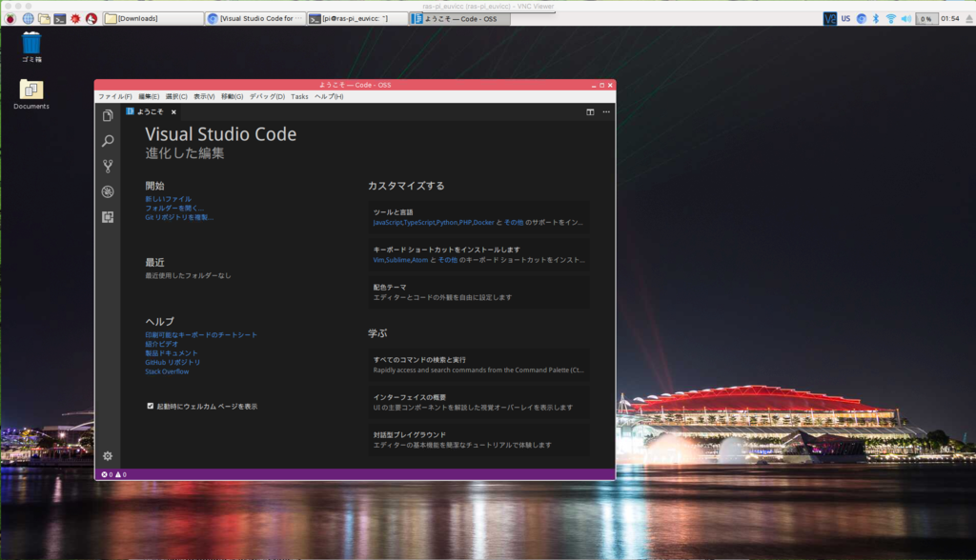
Task: Open the editor's more actions (…) menu
Action: [x=606, y=112]
